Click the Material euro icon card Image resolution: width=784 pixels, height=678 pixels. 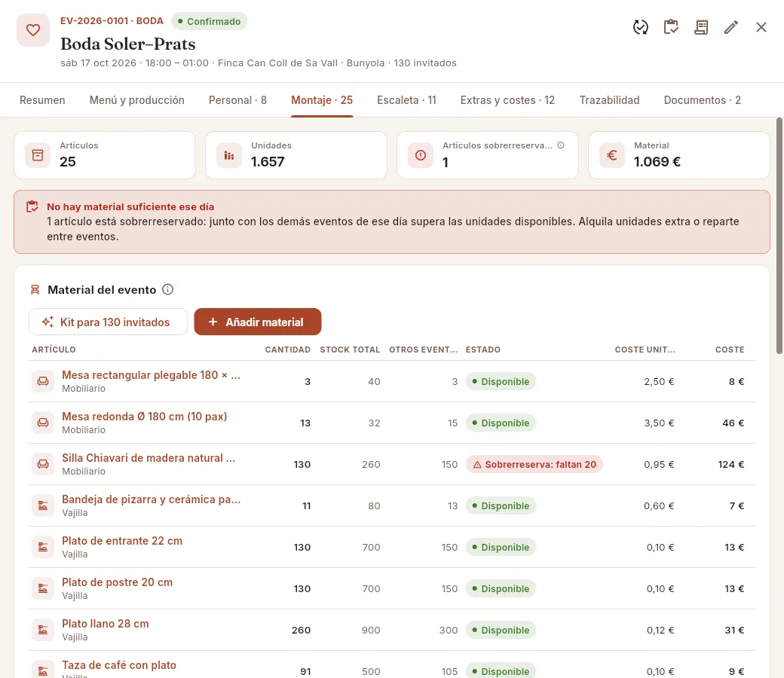612,155
